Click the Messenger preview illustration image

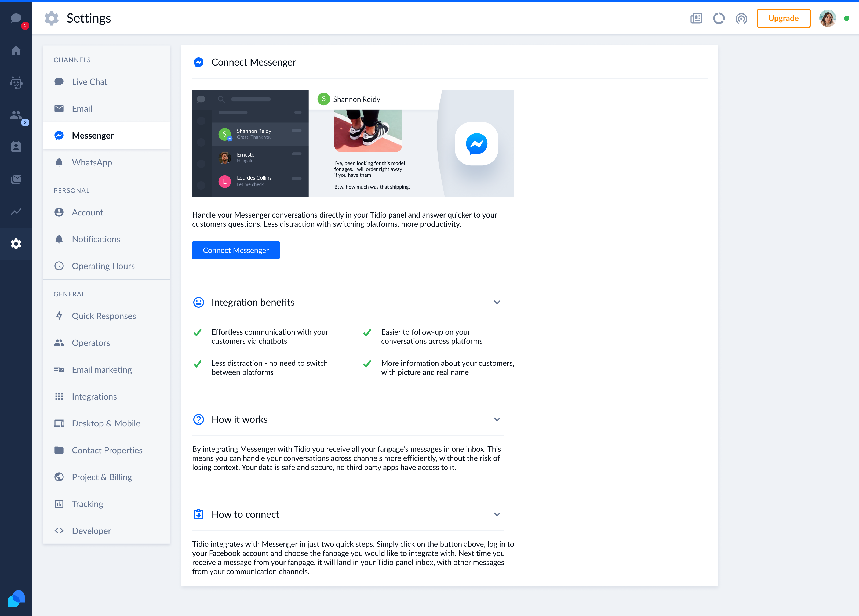click(353, 143)
